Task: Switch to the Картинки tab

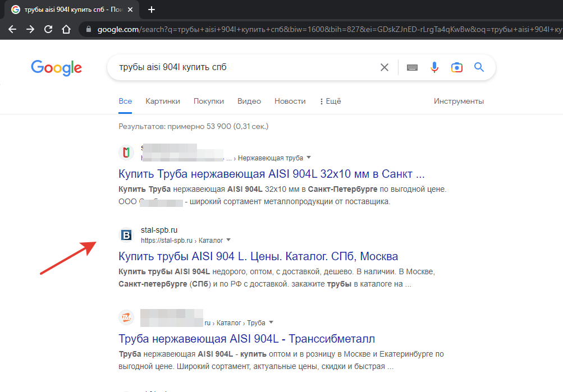Action: [x=163, y=102]
